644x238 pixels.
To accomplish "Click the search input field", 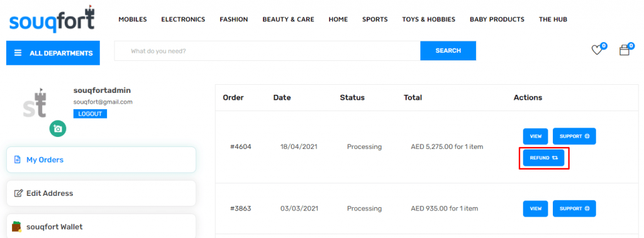I will pos(267,51).
